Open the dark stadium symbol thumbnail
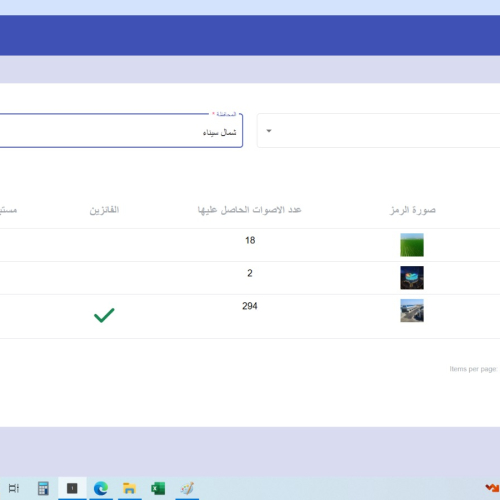Viewport: 500px width, 500px height. tap(412, 278)
